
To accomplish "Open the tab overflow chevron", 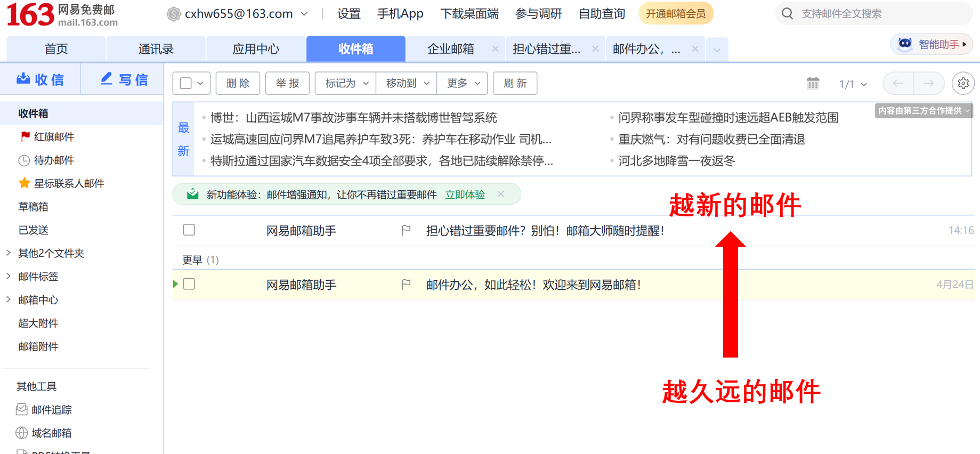I will click(717, 50).
